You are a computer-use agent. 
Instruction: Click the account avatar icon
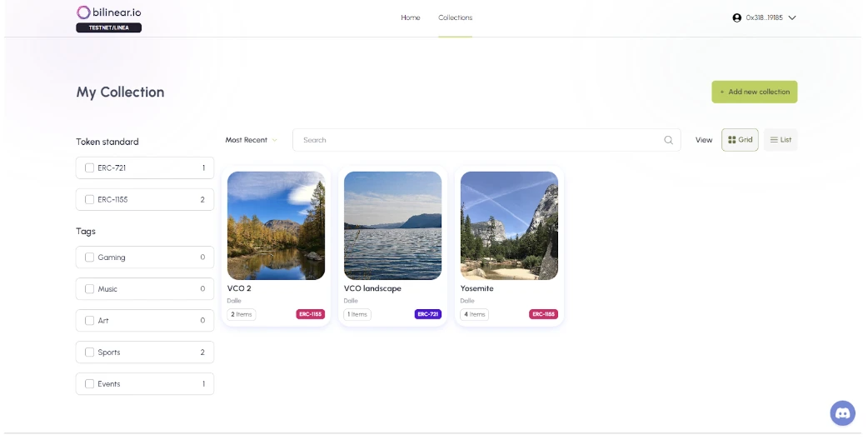coord(737,17)
